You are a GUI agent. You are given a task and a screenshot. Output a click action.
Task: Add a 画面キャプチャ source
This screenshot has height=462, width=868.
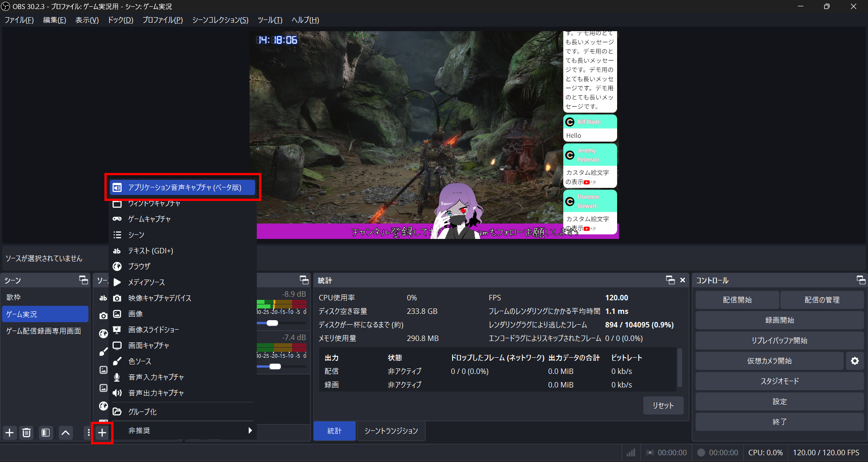click(183, 345)
